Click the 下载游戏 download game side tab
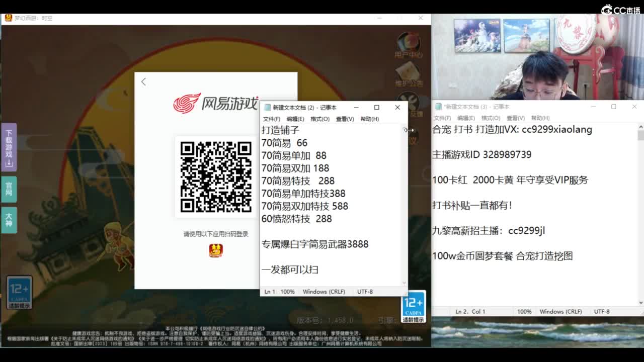Viewport: 644px width, 362px height. 9,147
